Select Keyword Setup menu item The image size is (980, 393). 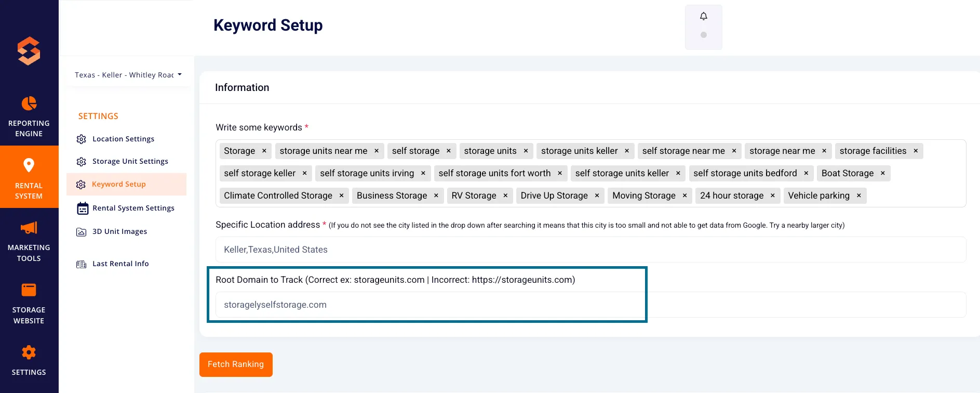(x=127, y=184)
